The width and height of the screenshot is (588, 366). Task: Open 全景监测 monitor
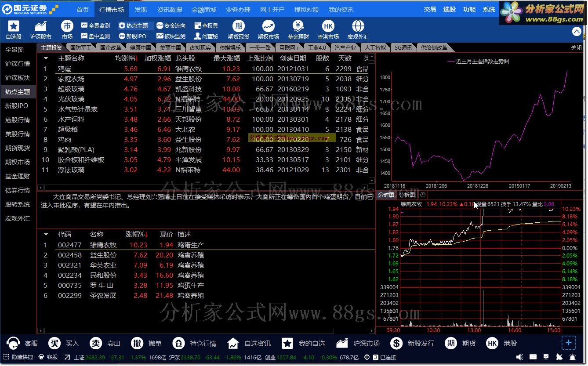[95, 26]
